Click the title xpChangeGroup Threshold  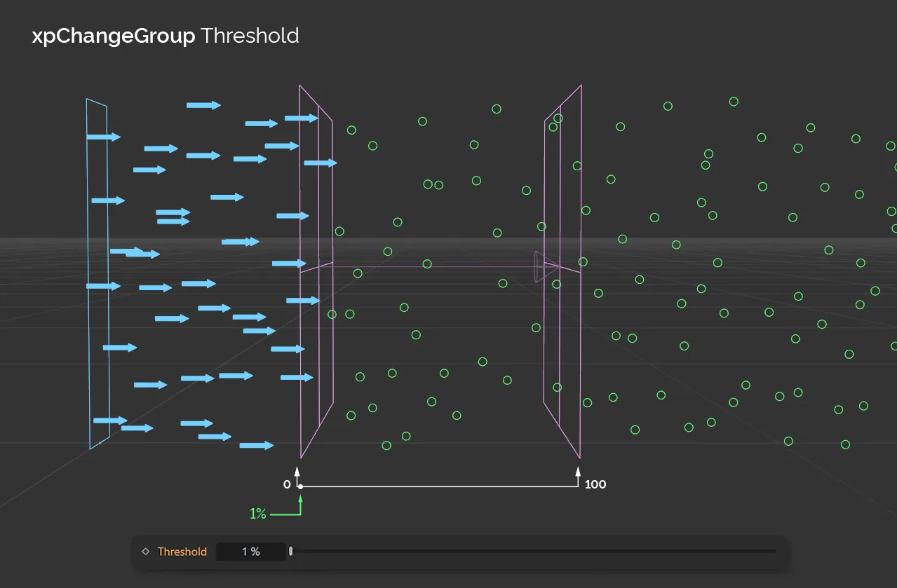tap(164, 36)
